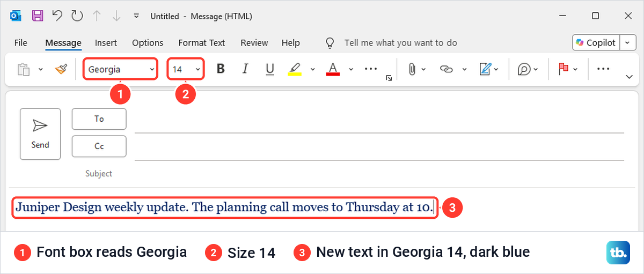Apply red font color

(x=333, y=69)
